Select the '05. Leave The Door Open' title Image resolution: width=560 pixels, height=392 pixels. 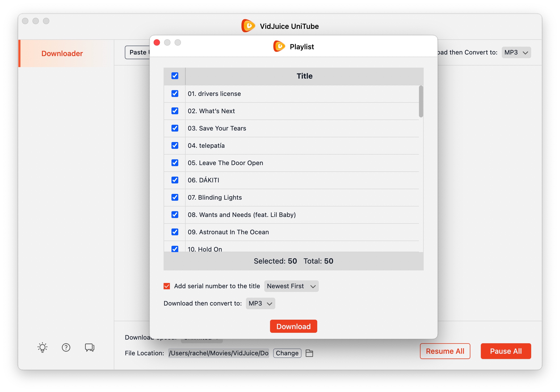tap(225, 163)
